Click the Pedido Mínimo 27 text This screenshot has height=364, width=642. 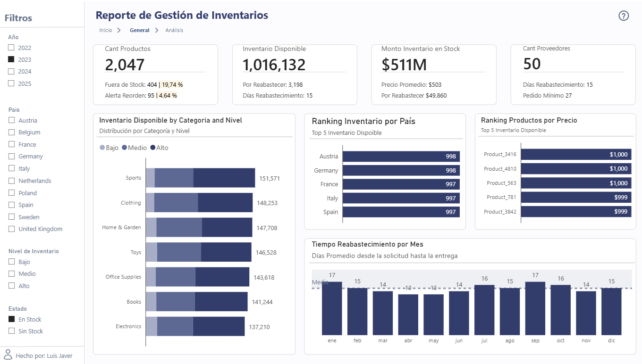547,95
